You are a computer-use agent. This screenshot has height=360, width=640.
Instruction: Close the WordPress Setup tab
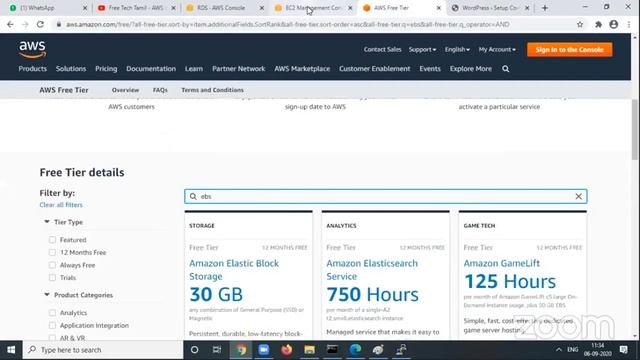coord(527,8)
